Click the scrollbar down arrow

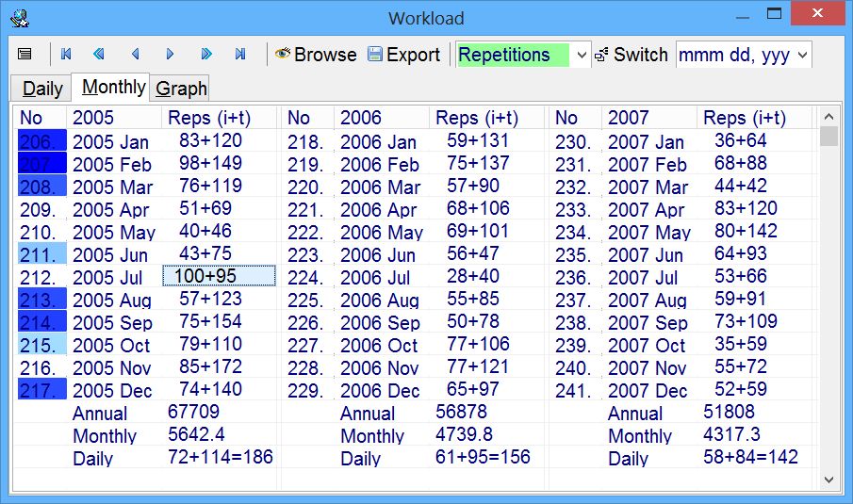pos(828,480)
